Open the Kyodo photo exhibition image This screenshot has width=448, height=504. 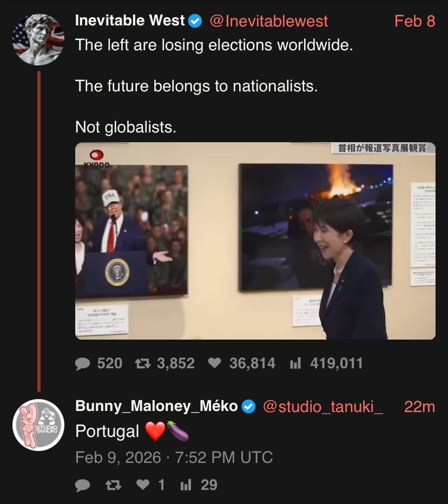coord(255,241)
